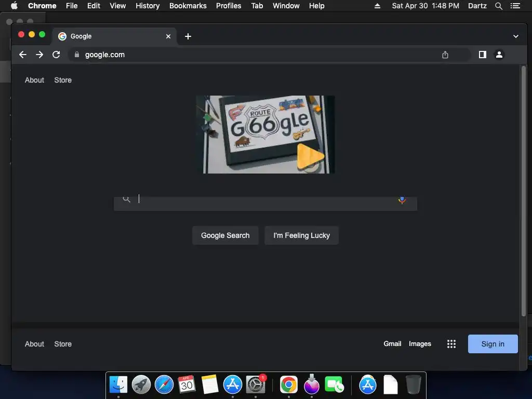Go forward with the browser forward arrow
Viewport: 532px width, 399px height.
point(39,55)
